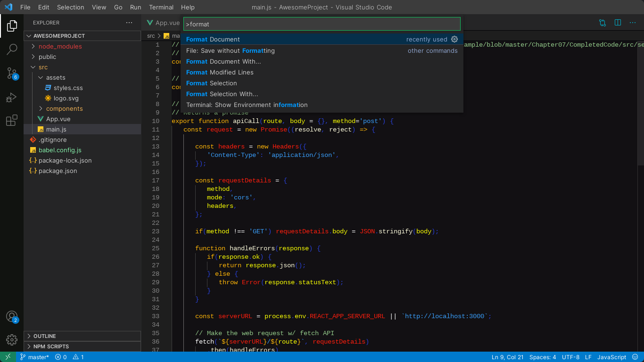Image resolution: width=644 pixels, height=362 pixels.
Task: Open the View menu
Action: pos(99,7)
